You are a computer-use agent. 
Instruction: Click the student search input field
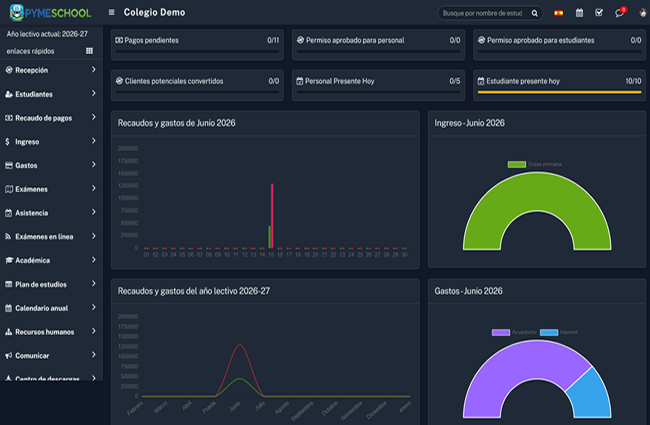(x=483, y=13)
